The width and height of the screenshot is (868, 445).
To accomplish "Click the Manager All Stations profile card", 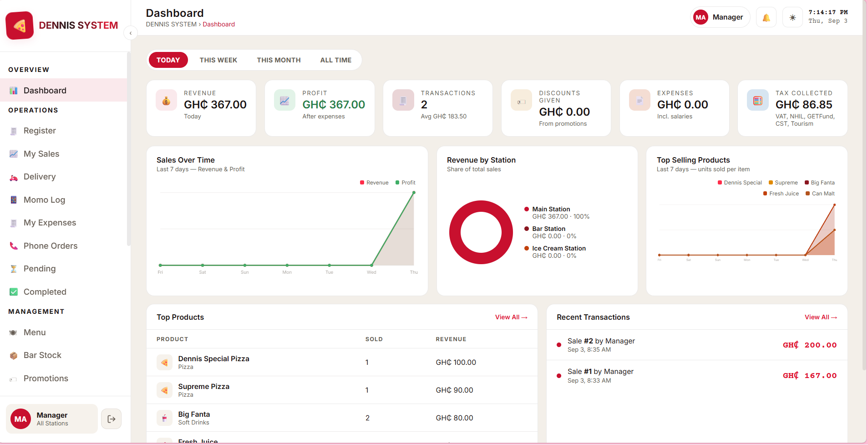I will (x=52, y=419).
